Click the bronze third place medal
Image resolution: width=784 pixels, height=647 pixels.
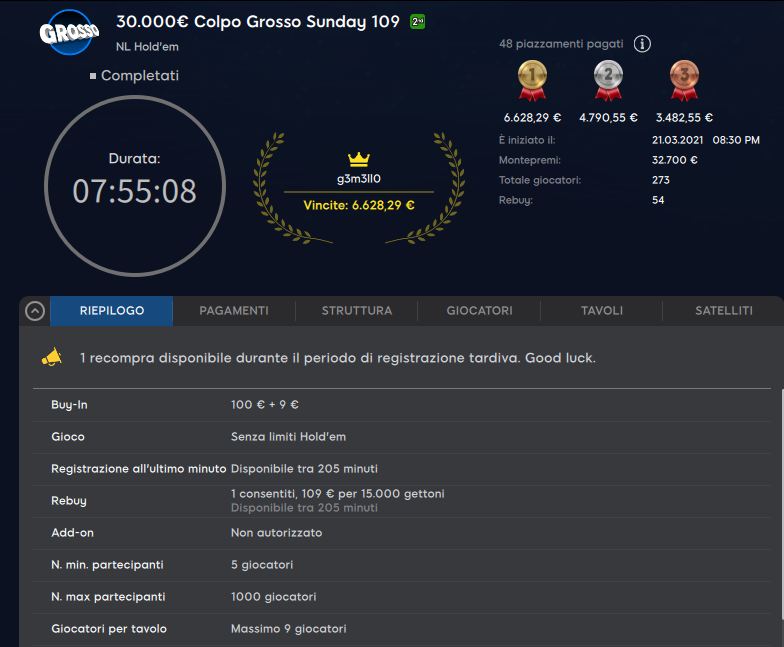click(x=684, y=80)
